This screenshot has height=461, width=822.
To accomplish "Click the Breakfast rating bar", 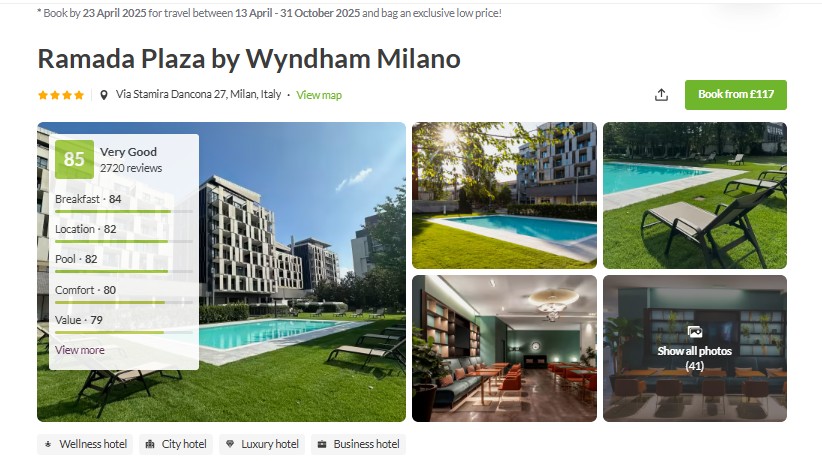I will click(124, 211).
